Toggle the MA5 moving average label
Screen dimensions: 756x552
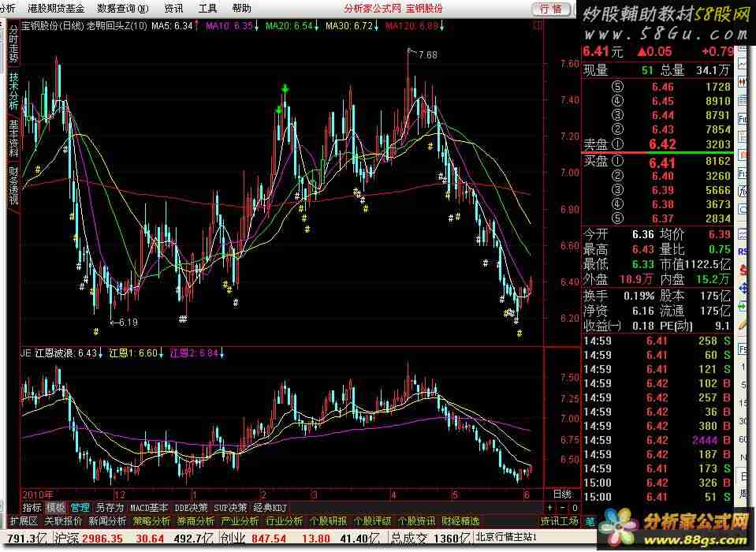tap(171, 26)
